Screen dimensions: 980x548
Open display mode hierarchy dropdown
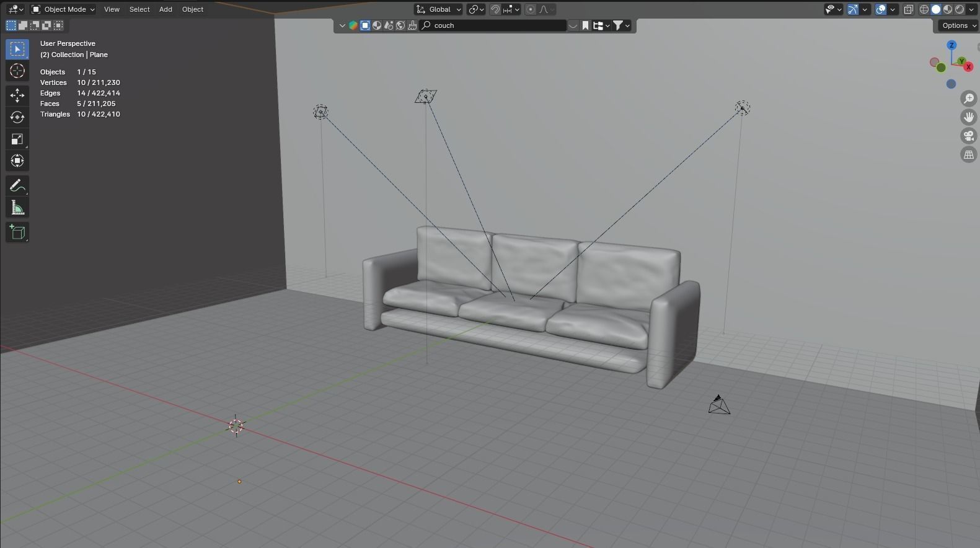pyautogui.click(x=601, y=25)
